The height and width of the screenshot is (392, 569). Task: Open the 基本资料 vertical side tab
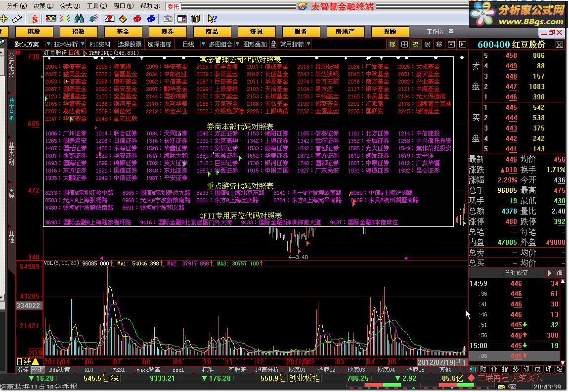click(11, 154)
